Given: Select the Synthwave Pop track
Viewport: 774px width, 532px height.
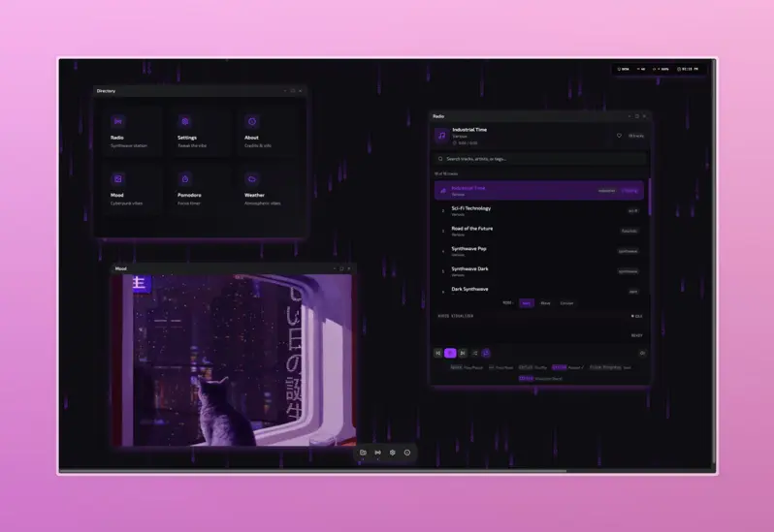Looking at the screenshot, I should [539, 251].
